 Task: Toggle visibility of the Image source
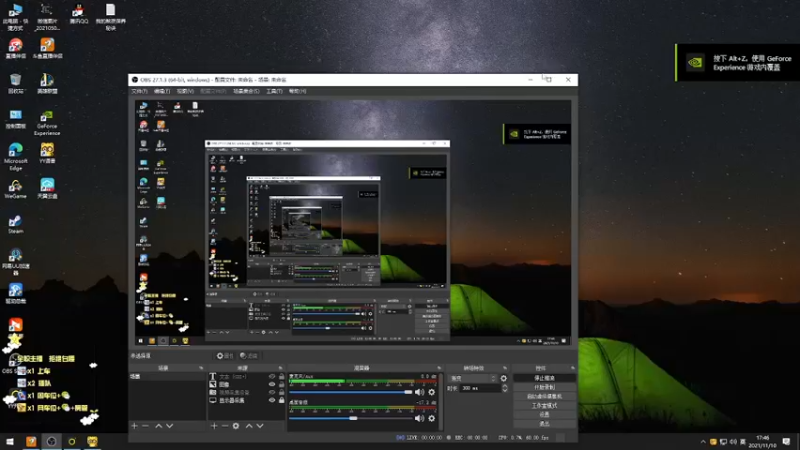[272, 384]
